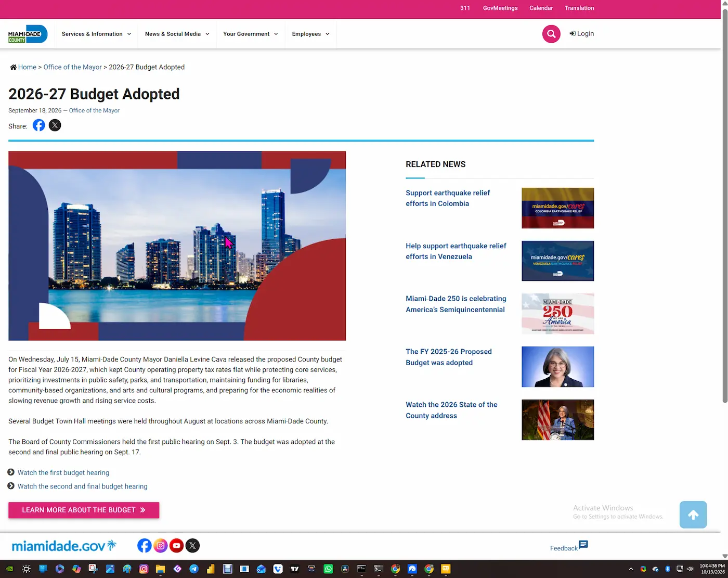Open FY 2025-26 Proposed Budget adopted article
The width and height of the screenshot is (728, 578).
pos(449,357)
